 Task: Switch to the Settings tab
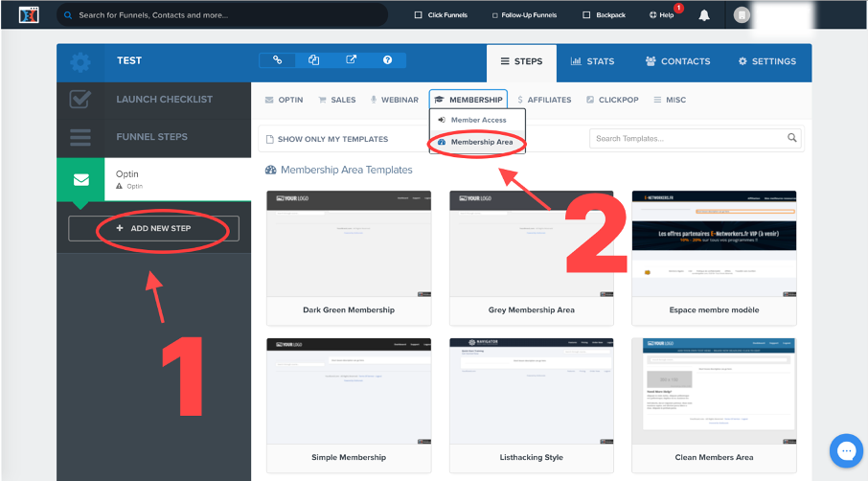tap(767, 61)
